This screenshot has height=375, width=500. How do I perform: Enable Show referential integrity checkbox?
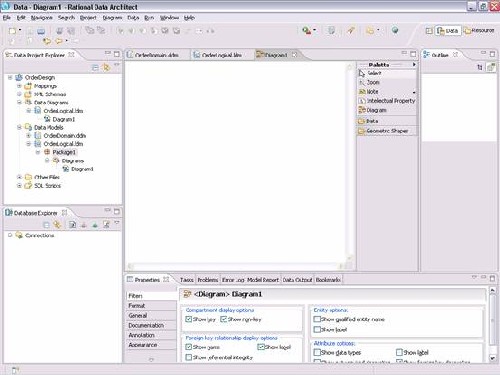tap(188, 357)
